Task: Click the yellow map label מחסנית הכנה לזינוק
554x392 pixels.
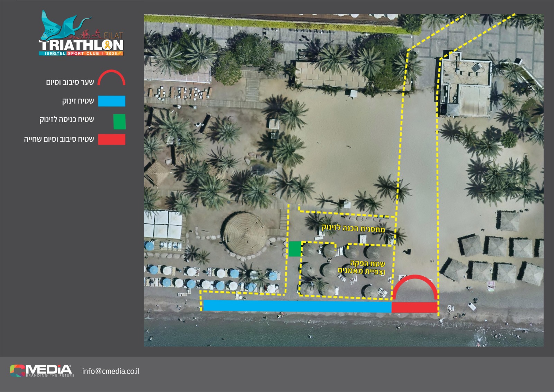Action: tap(353, 229)
